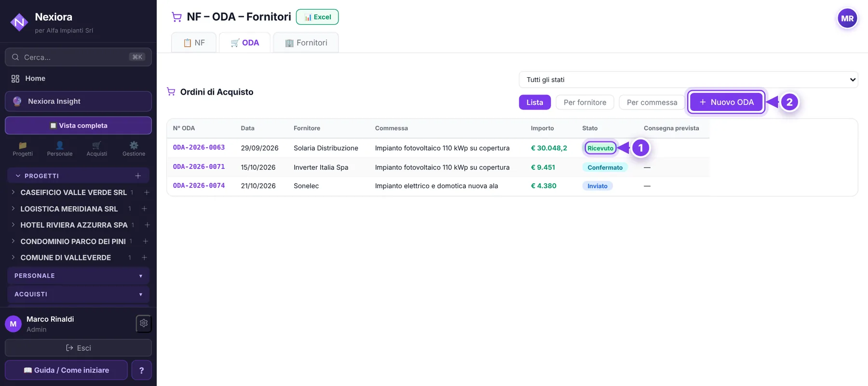
Task: Open the Progetti shortcut icon
Action: coord(23,149)
